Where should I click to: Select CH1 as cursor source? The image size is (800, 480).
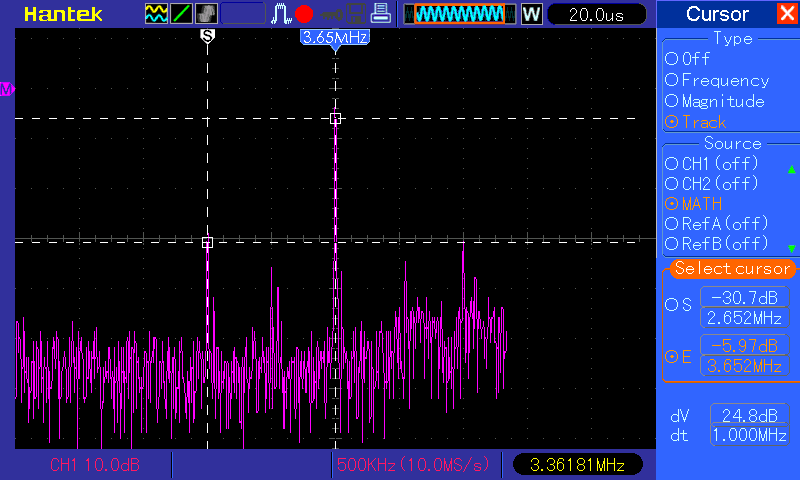[671, 163]
